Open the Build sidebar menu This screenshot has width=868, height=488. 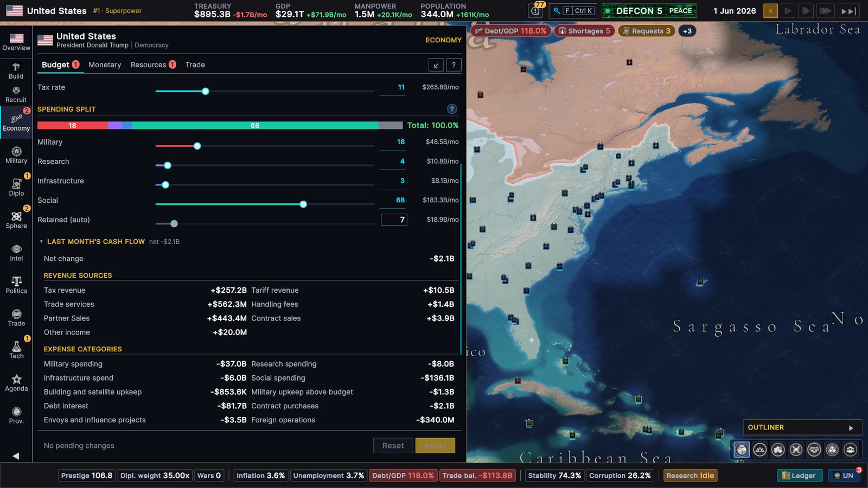tap(16, 70)
